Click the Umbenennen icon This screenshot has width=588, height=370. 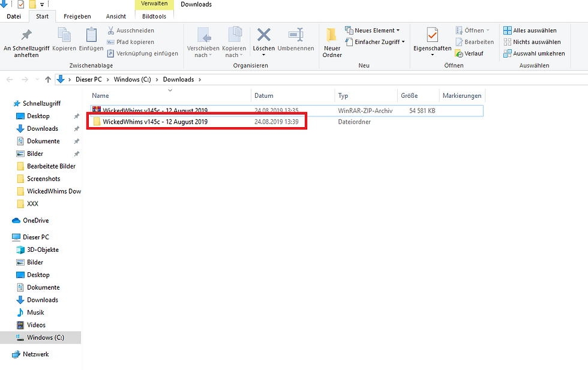296,35
